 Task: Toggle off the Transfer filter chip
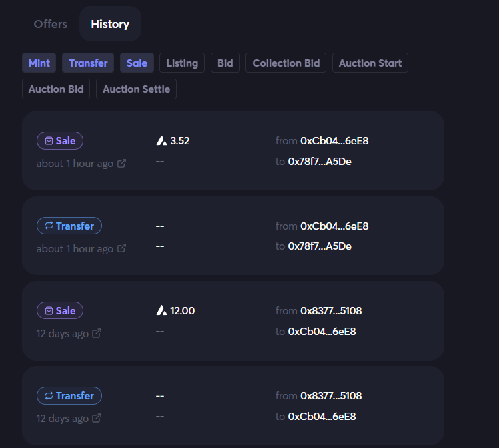pyautogui.click(x=88, y=63)
